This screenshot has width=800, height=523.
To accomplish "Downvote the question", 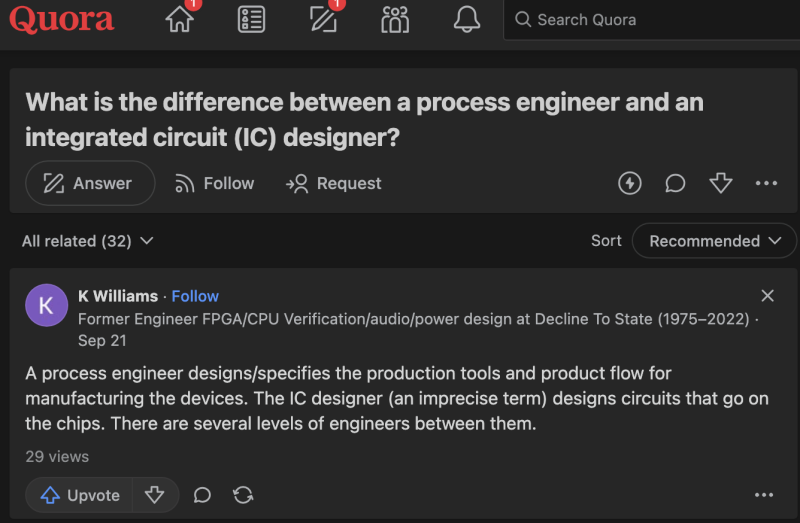I will tap(721, 183).
